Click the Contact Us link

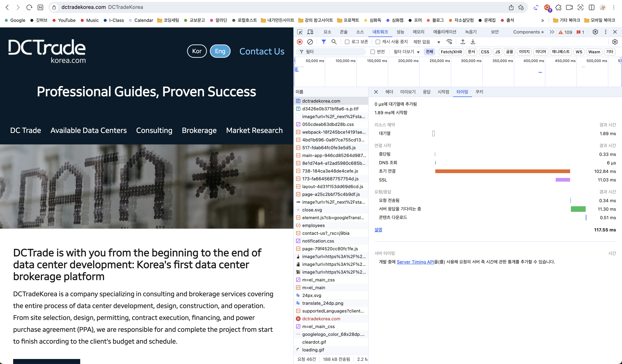pyautogui.click(x=262, y=51)
